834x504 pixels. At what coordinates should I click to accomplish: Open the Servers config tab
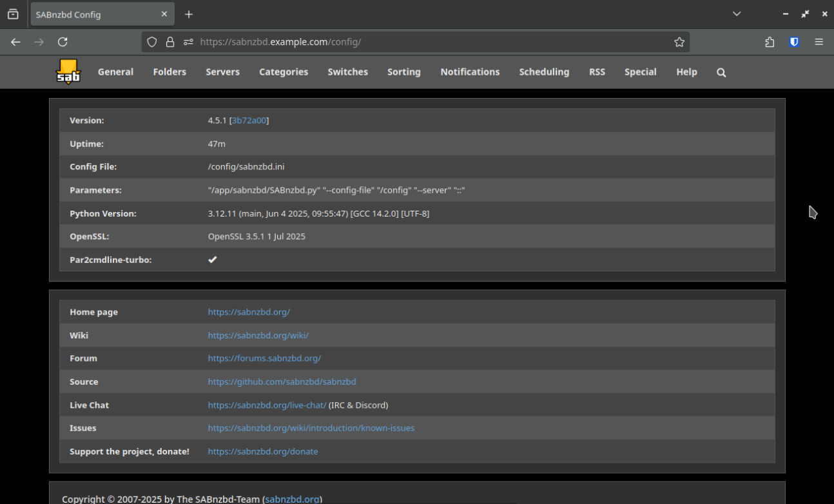point(222,72)
